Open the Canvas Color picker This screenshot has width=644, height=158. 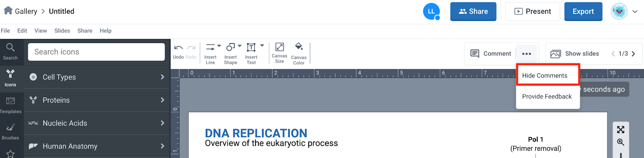click(299, 53)
